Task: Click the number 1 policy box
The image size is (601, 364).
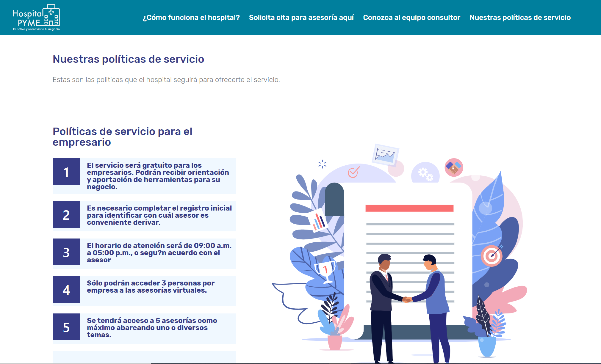Action: click(66, 172)
